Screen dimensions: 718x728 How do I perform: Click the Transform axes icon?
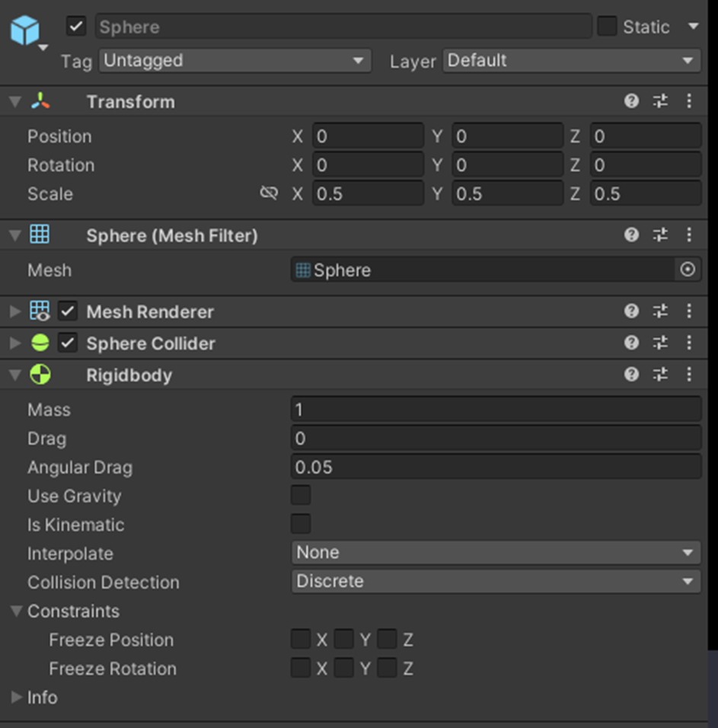40,101
